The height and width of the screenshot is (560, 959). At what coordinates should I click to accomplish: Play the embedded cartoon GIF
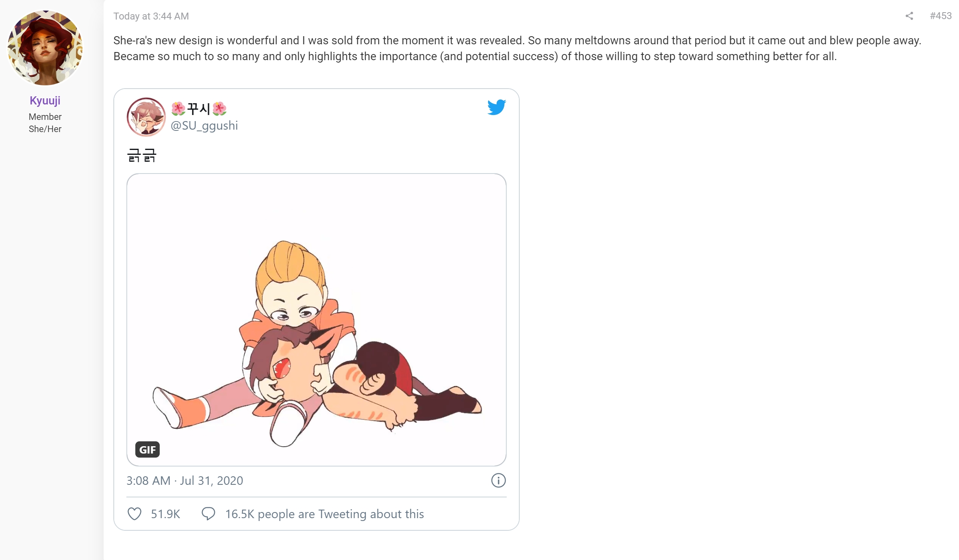point(317,320)
